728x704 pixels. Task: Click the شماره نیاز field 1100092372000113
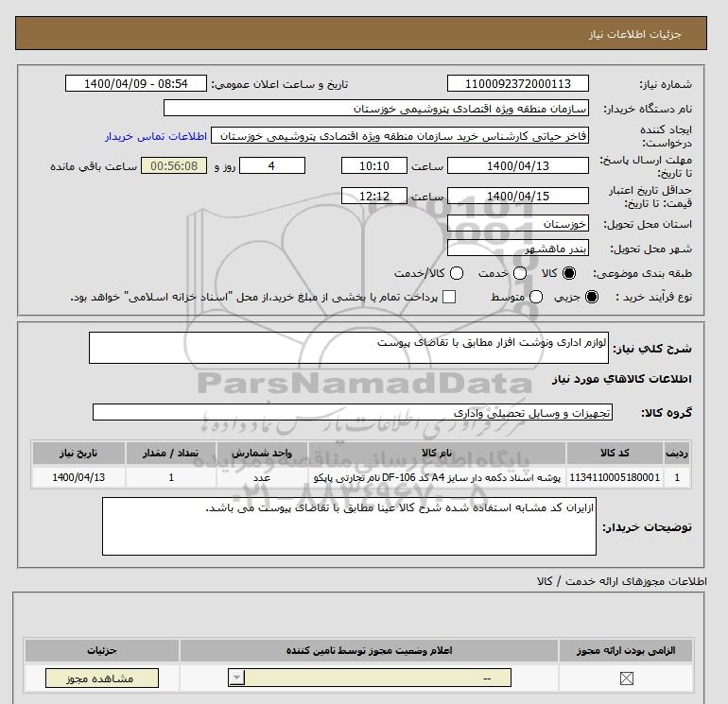click(x=518, y=83)
